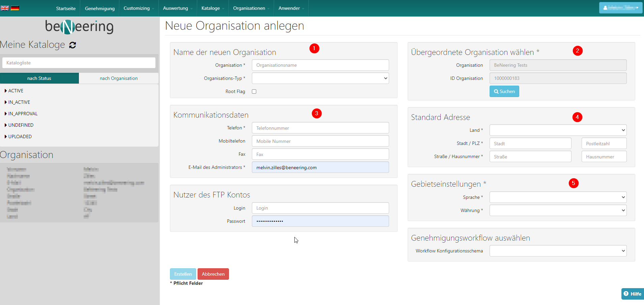Click the Abbrechen button
The width and height of the screenshot is (644, 305).
point(213,274)
